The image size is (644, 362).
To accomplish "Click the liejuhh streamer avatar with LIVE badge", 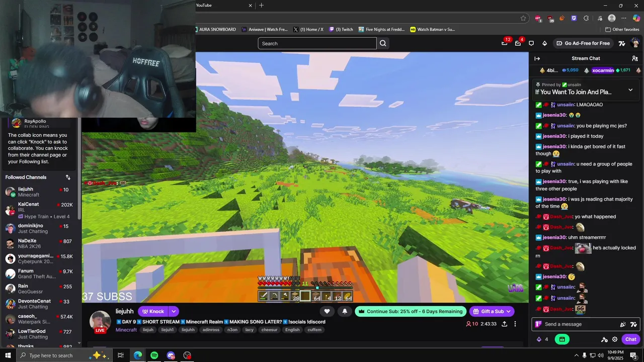I will coord(100,322).
